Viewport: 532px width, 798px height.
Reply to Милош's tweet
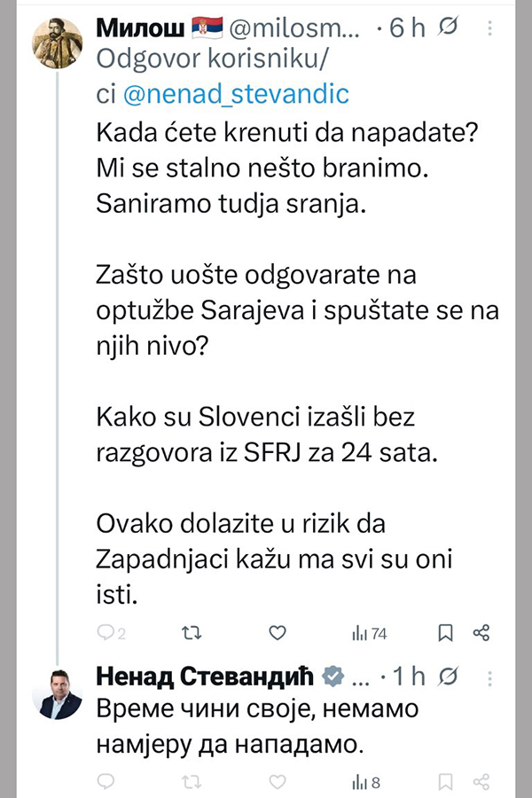tap(106, 633)
